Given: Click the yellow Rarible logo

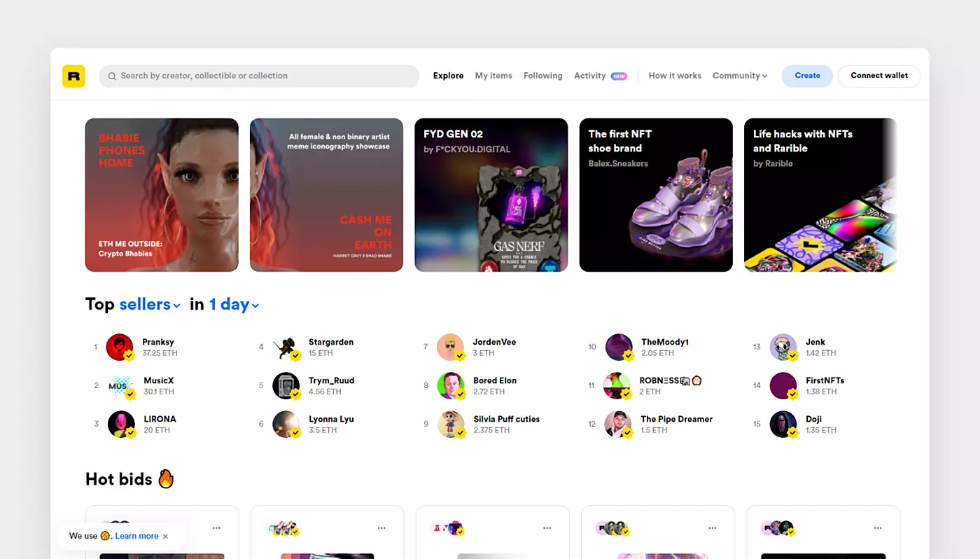Looking at the screenshot, I should coord(73,76).
